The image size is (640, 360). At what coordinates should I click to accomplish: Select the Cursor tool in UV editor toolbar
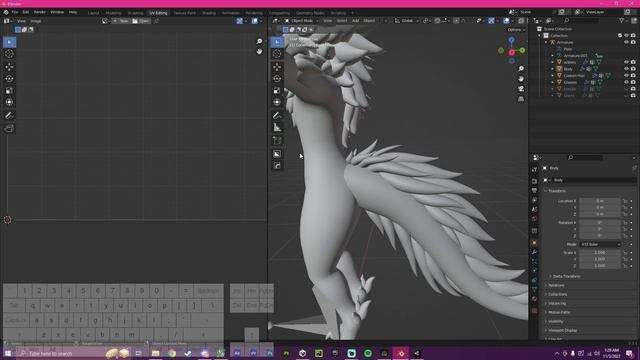9,53
